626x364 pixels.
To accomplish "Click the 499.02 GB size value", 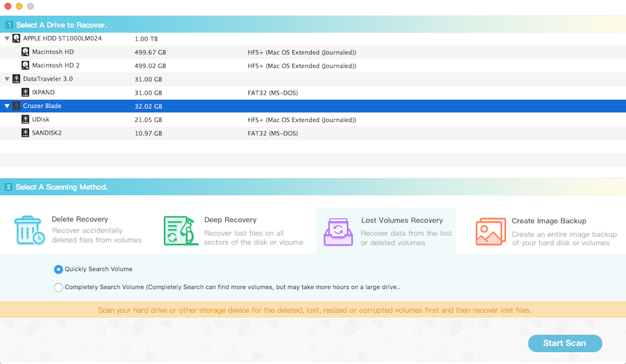I will pos(150,66).
